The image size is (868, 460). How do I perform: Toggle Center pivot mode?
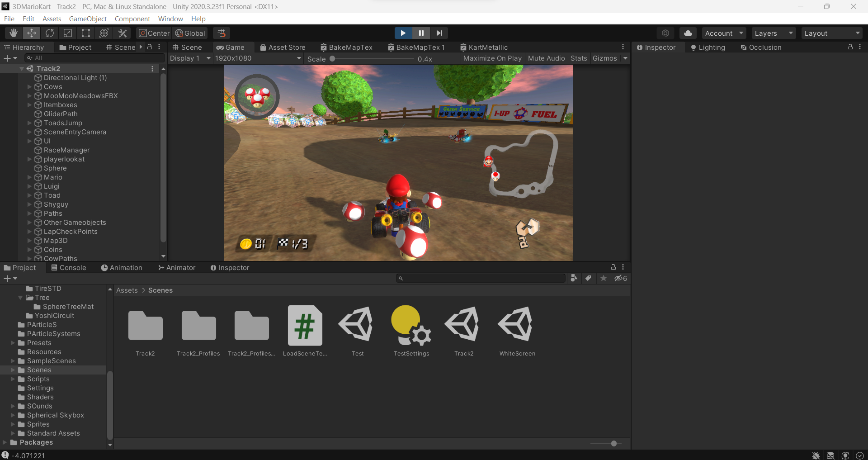154,33
